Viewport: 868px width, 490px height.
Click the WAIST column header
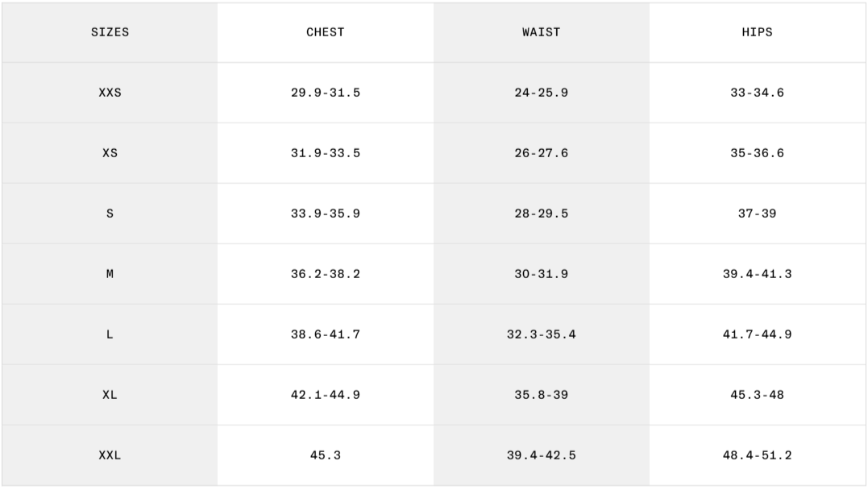pos(541,32)
